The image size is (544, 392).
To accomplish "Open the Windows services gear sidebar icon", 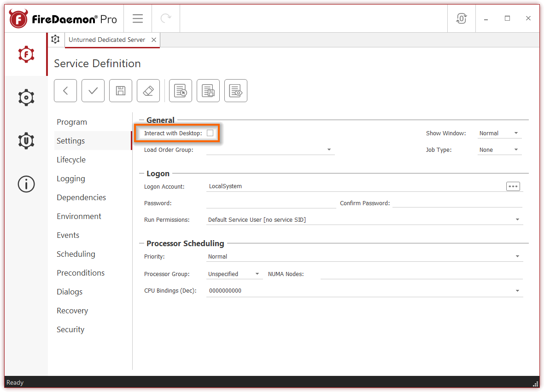I will (x=26, y=98).
